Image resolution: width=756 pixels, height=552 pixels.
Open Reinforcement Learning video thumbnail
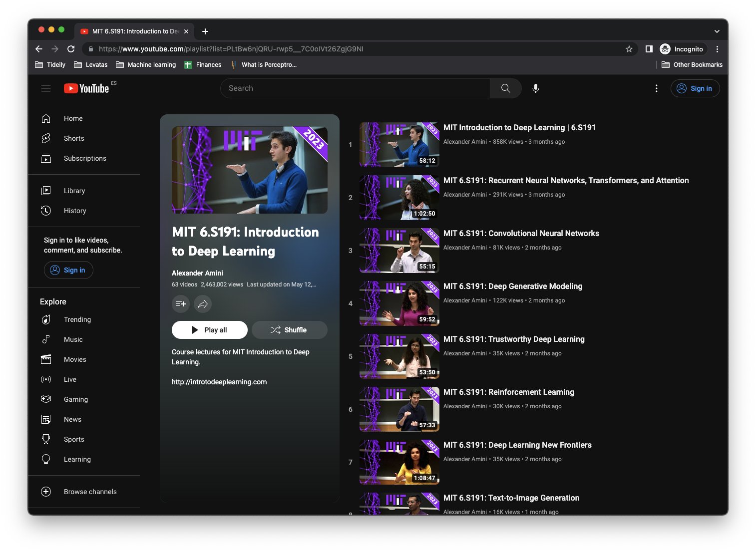(399, 409)
